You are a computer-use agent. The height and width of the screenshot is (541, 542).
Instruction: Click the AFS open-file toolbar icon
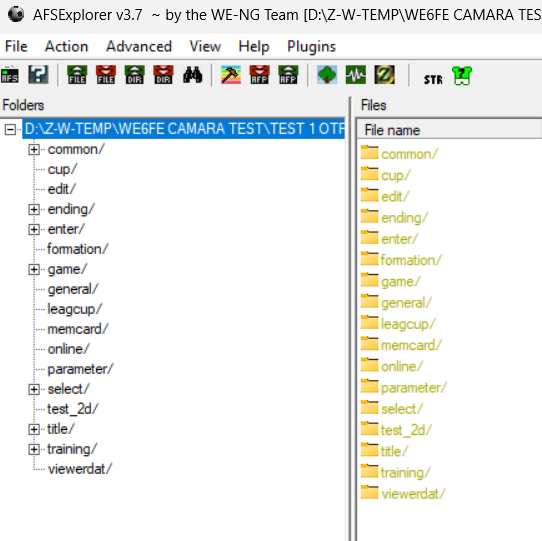click(x=10, y=75)
